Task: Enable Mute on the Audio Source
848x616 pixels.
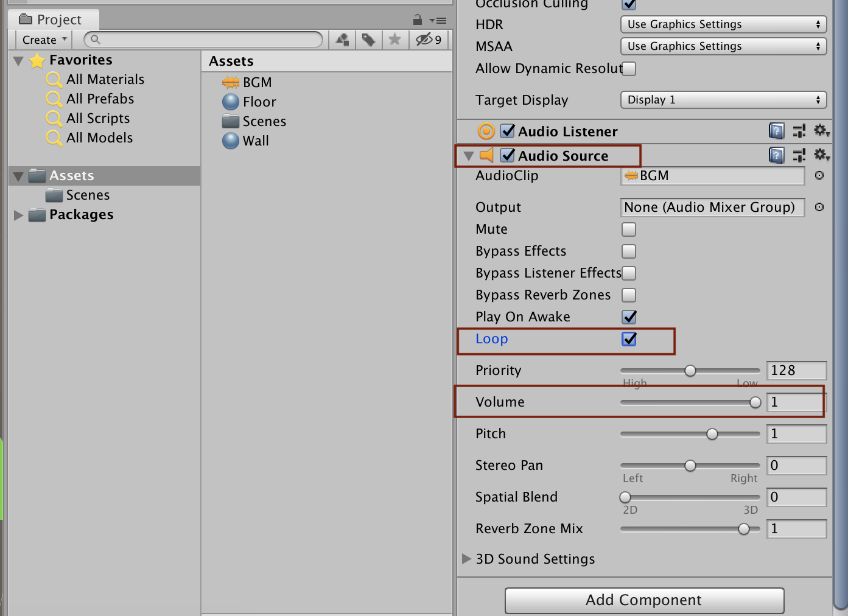Action: click(x=629, y=229)
